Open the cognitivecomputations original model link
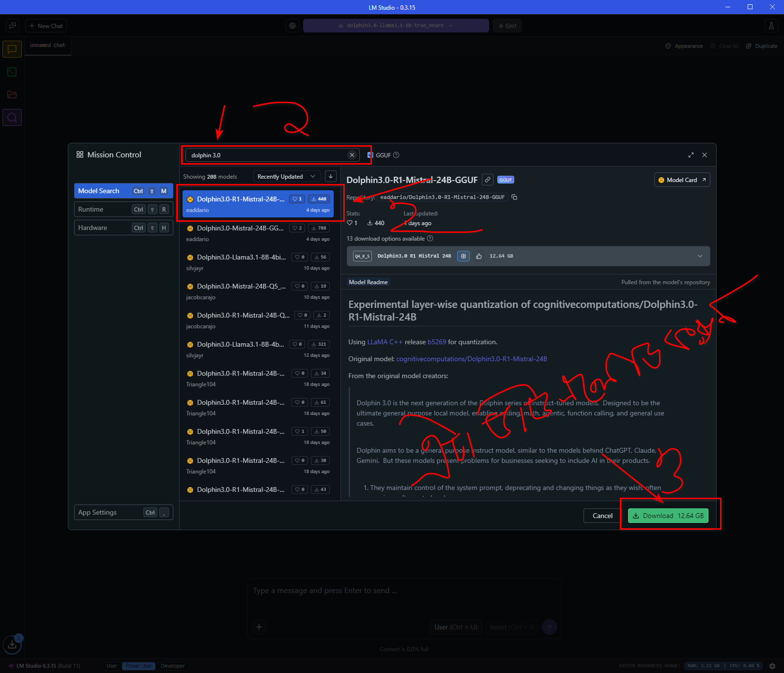Image resolution: width=784 pixels, height=673 pixels. pos(471,359)
